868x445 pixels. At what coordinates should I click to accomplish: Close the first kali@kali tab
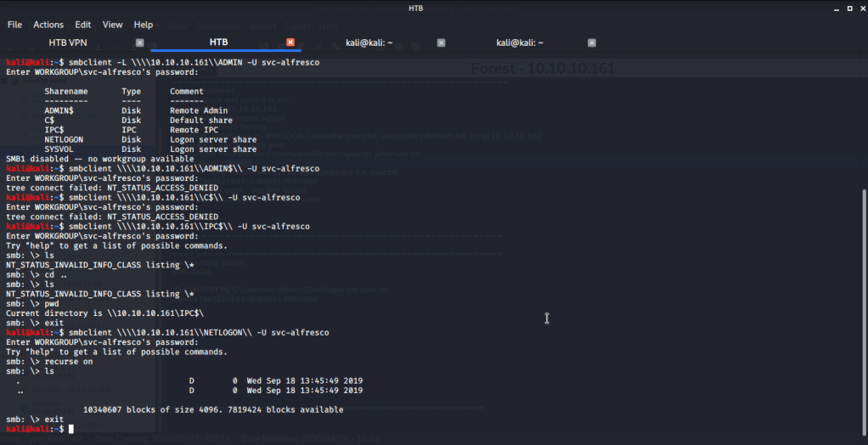441,42
